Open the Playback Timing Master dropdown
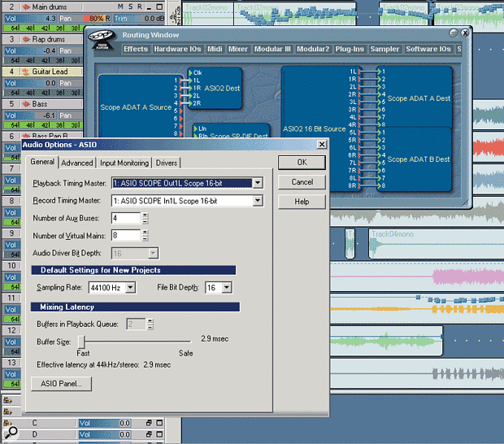 pos(258,183)
